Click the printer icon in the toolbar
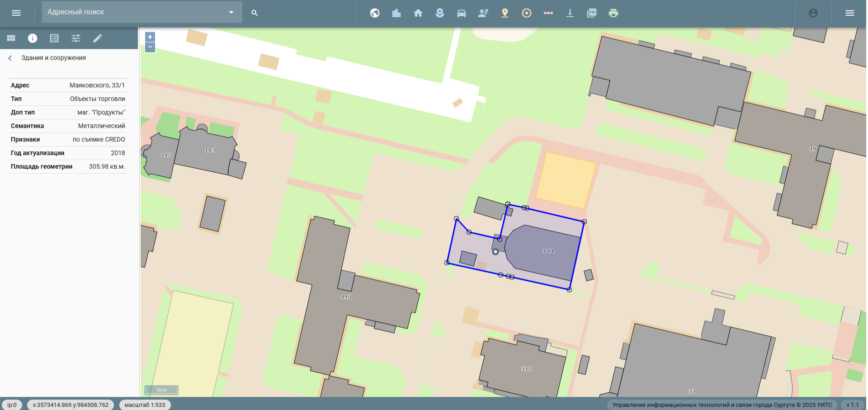This screenshot has width=868, height=410. 613,13
